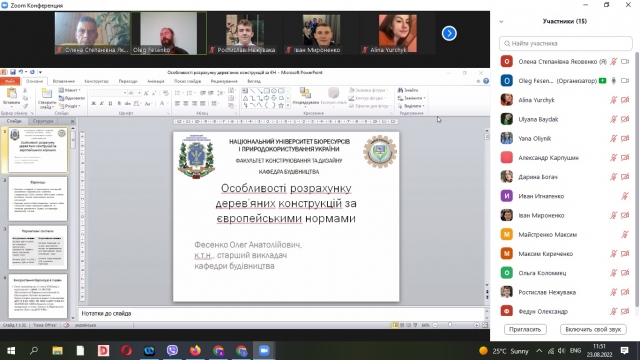Open PowerPoint Help question mark icon
640x360 pixels.
(x=486, y=81)
